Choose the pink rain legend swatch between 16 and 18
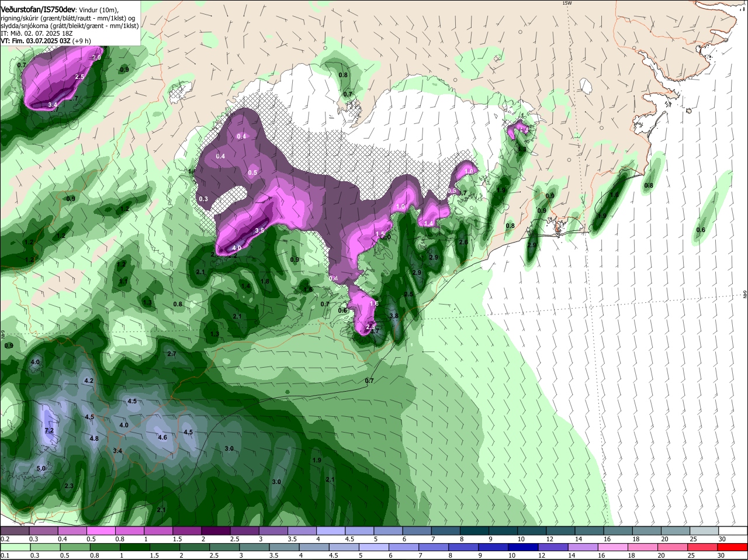Viewport: 748px width, 560px height. 614,547
